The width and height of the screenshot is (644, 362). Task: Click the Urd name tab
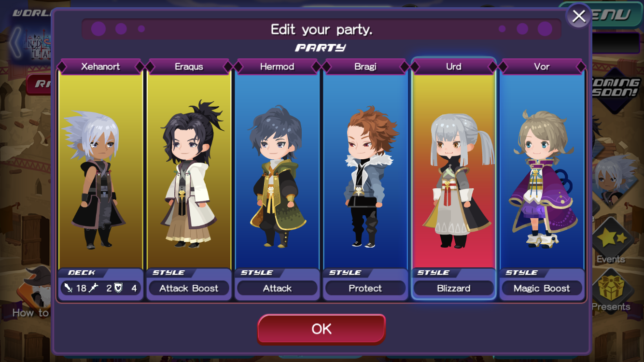454,67
